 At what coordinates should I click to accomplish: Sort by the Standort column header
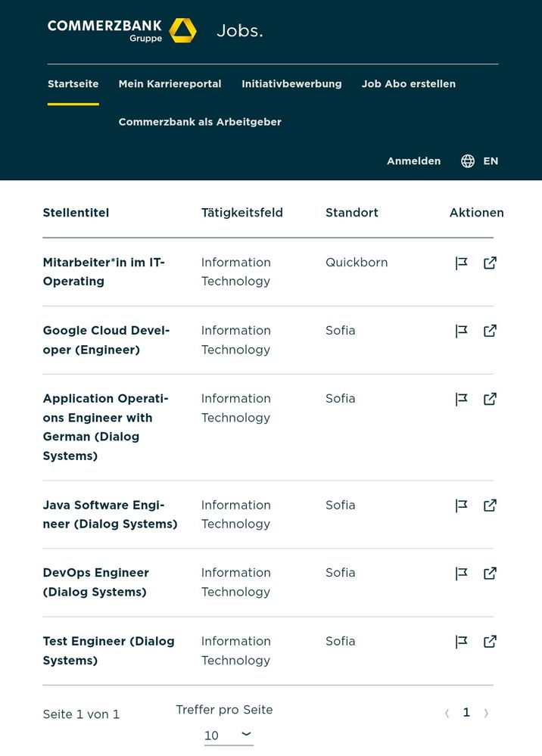351,213
